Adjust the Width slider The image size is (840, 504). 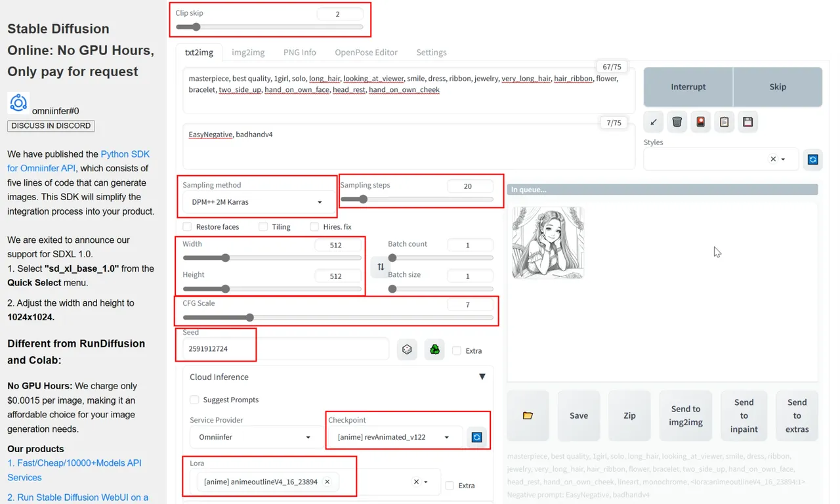[272, 258]
